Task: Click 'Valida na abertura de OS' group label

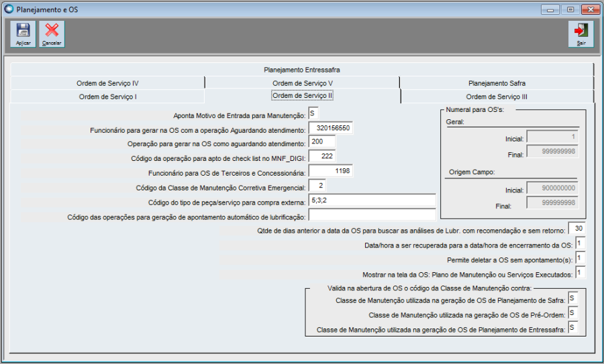Action: [x=429, y=288]
